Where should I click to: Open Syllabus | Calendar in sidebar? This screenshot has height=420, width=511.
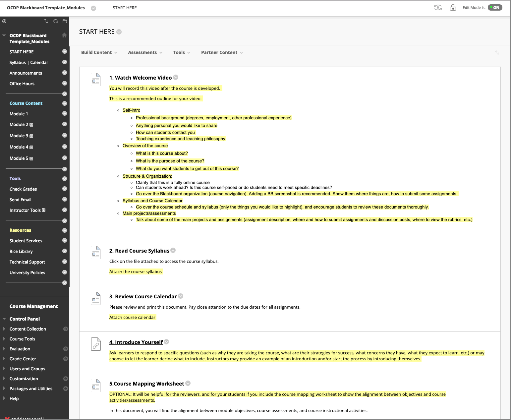pyautogui.click(x=29, y=62)
